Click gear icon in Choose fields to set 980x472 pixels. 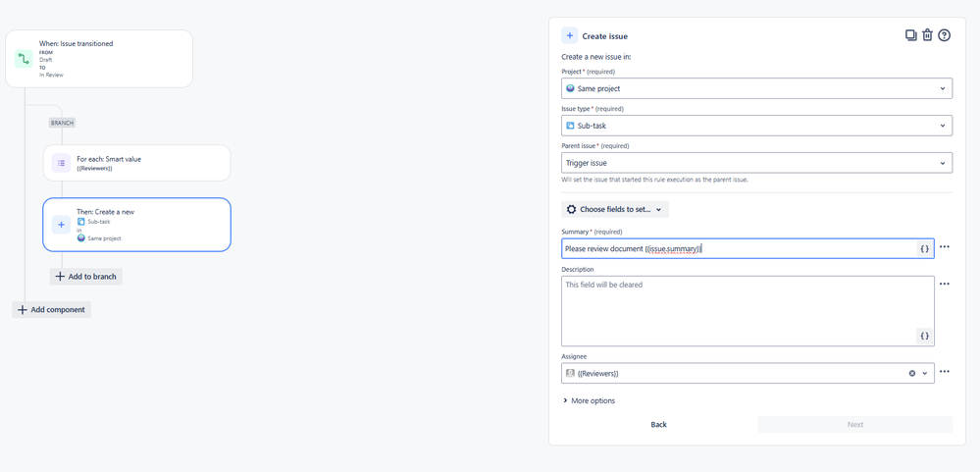(571, 209)
